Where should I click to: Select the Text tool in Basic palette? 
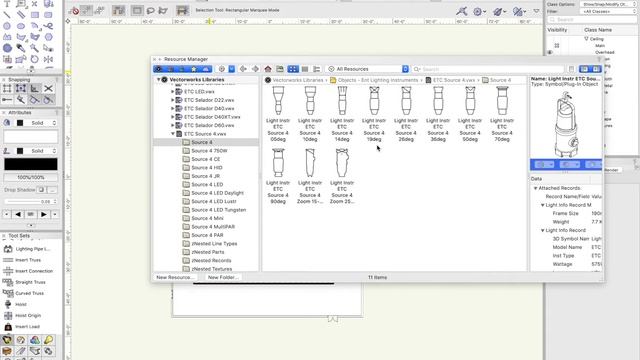[x=7, y=4]
